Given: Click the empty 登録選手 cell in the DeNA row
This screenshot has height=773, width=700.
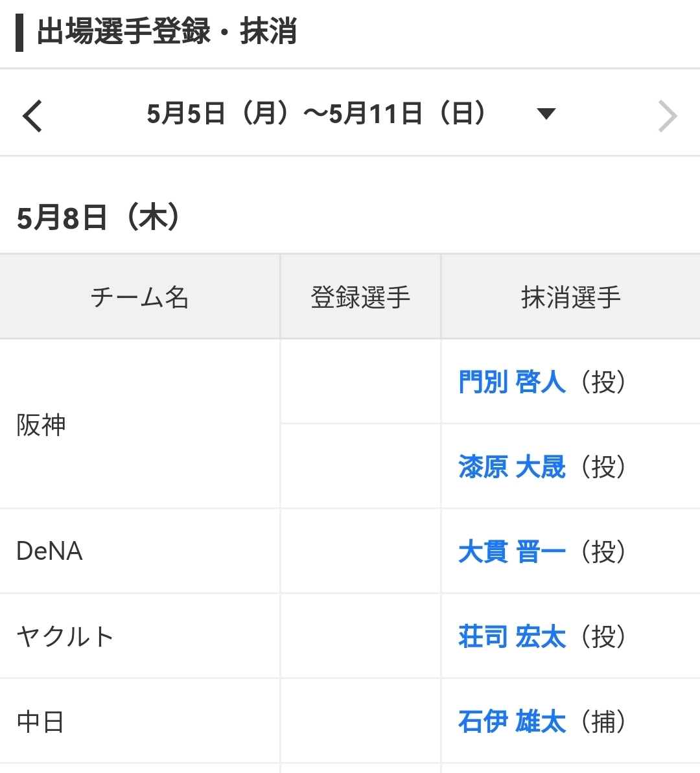Looking at the screenshot, I should pos(360,551).
